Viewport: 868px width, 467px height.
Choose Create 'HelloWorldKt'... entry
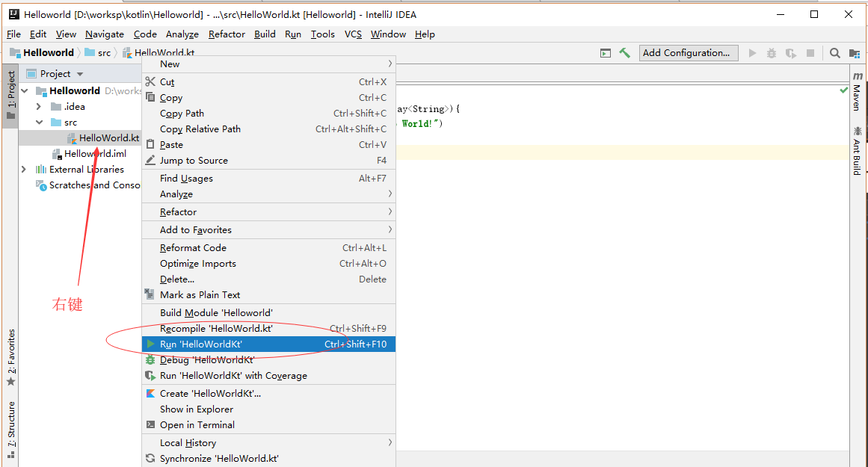point(268,394)
